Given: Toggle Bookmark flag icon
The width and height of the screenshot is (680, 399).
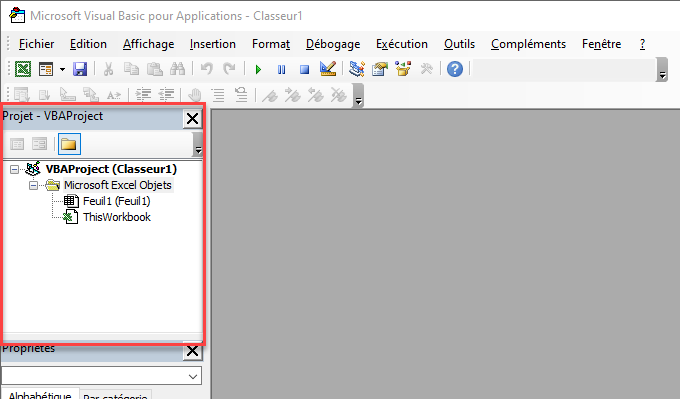Looking at the screenshot, I should tap(270, 95).
